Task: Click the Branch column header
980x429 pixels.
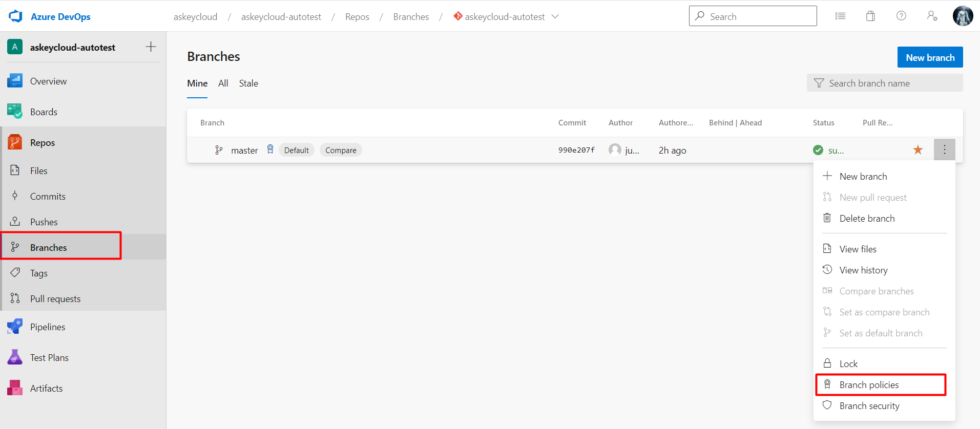Action: [212, 122]
